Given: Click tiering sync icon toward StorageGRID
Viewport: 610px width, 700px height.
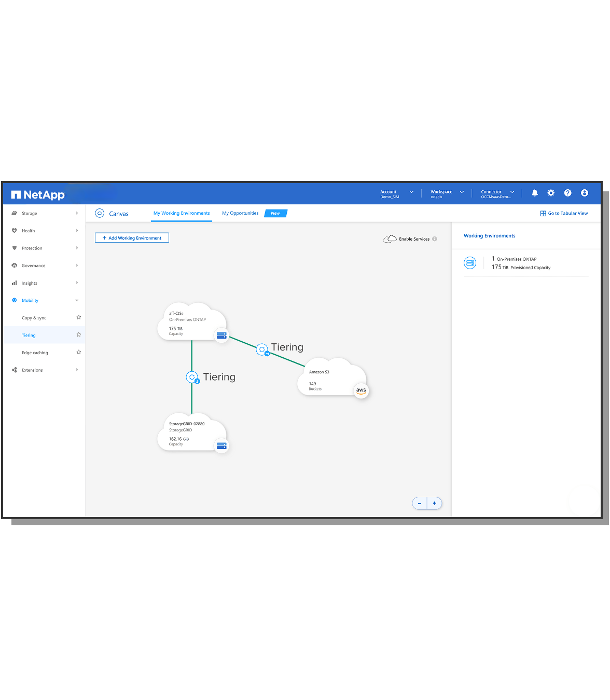Looking at the screenshot, I should tap(192, 377).
